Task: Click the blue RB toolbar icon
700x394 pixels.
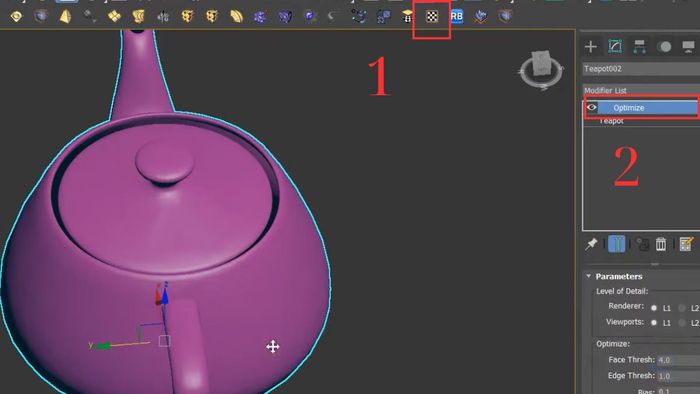Action: 457,17
